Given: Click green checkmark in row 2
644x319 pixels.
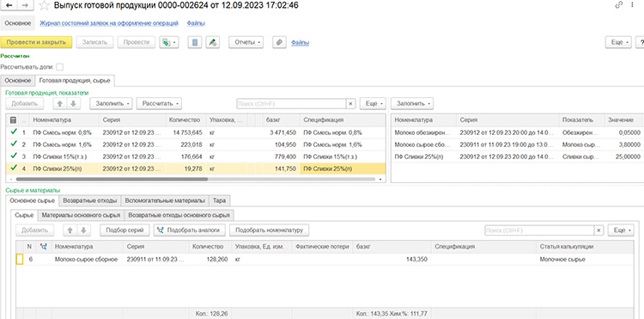Looking at the screenshot, I should 14,144.
